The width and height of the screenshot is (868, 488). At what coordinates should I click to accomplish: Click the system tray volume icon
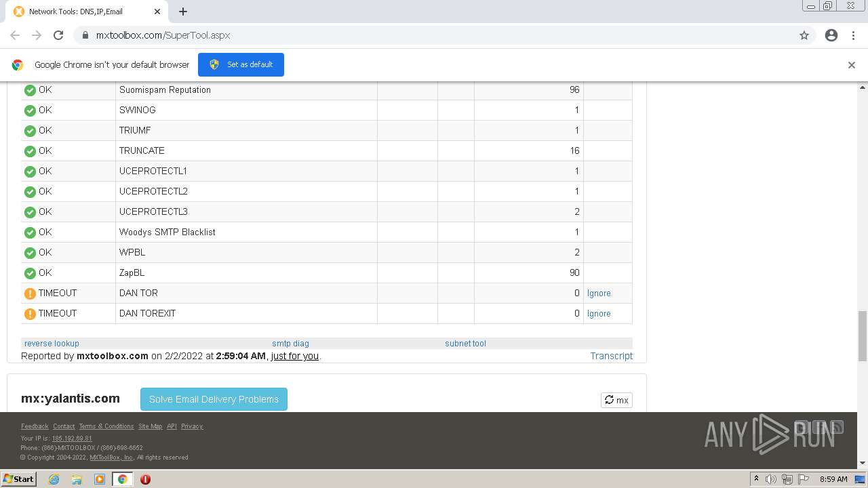point(771,479)
